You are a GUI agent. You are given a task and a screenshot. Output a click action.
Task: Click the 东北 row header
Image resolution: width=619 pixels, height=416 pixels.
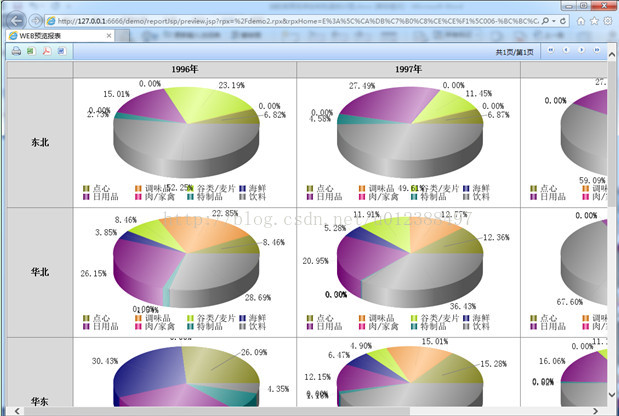coord(40,142)
